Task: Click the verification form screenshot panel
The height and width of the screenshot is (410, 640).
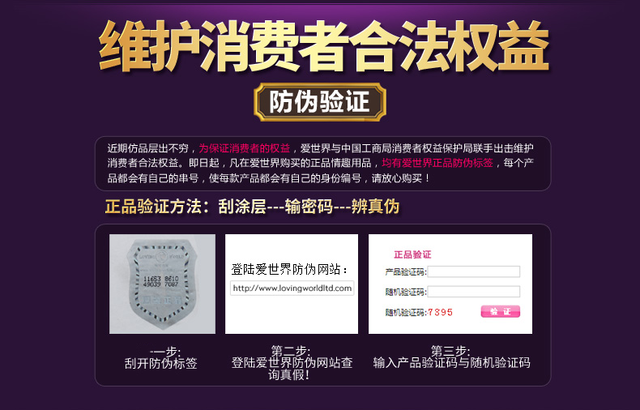Action: click(450, 284)
